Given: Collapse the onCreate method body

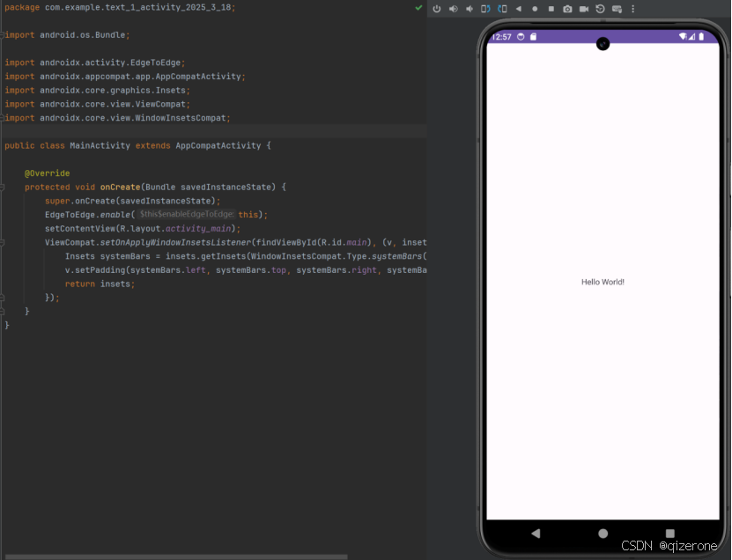Looking at the screenshot, I should point(4,187).
